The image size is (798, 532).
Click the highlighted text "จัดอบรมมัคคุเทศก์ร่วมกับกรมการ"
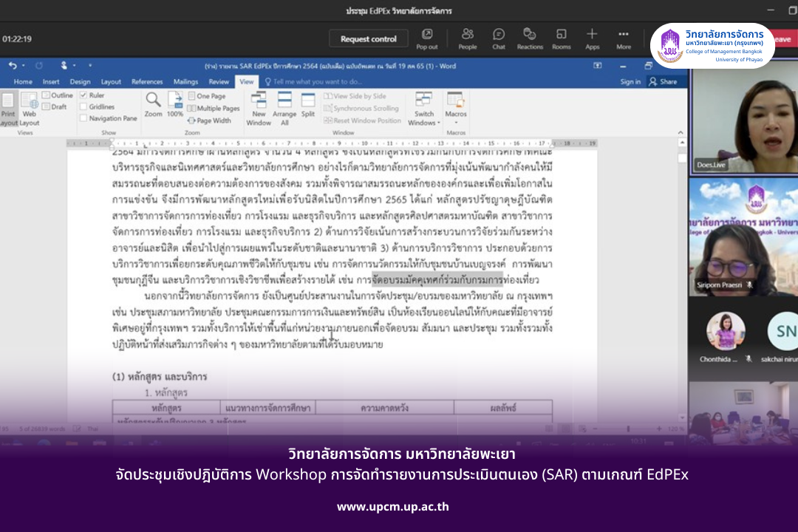click(x=437, y=280)
